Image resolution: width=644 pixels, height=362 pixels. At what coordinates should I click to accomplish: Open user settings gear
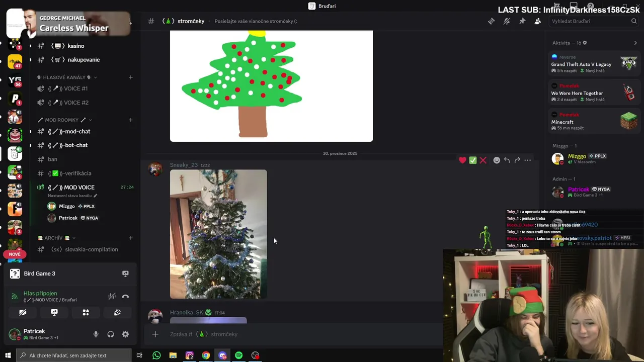(125, 334)
